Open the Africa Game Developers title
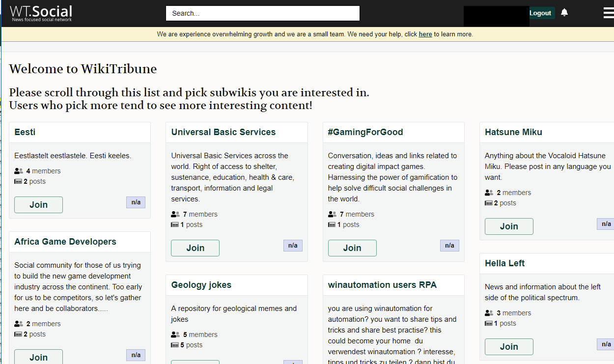 (65, 242)
